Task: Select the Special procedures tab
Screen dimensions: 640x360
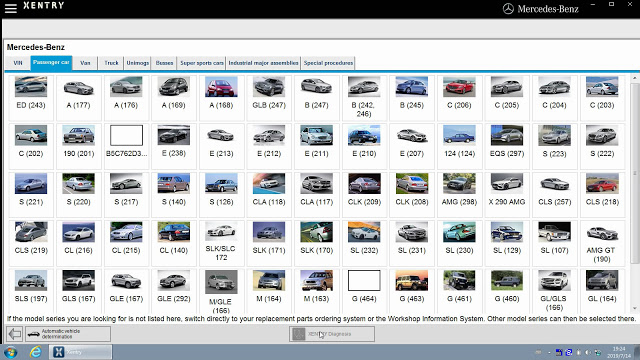Action: pyautogui.click(x=328, y=63)
